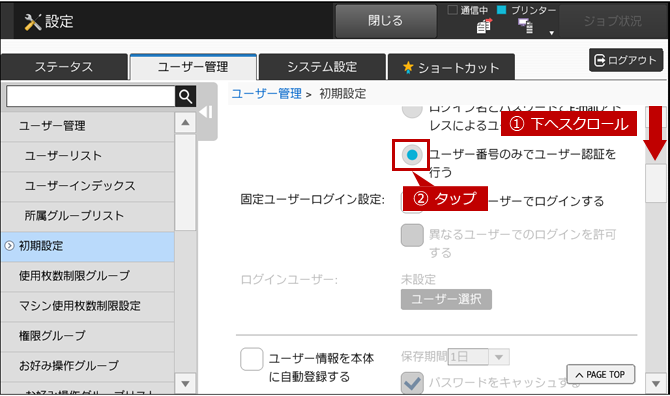670x396 pixels.
Task: Click the main panel scrollbar thumb
Action: tap(656, 183)
